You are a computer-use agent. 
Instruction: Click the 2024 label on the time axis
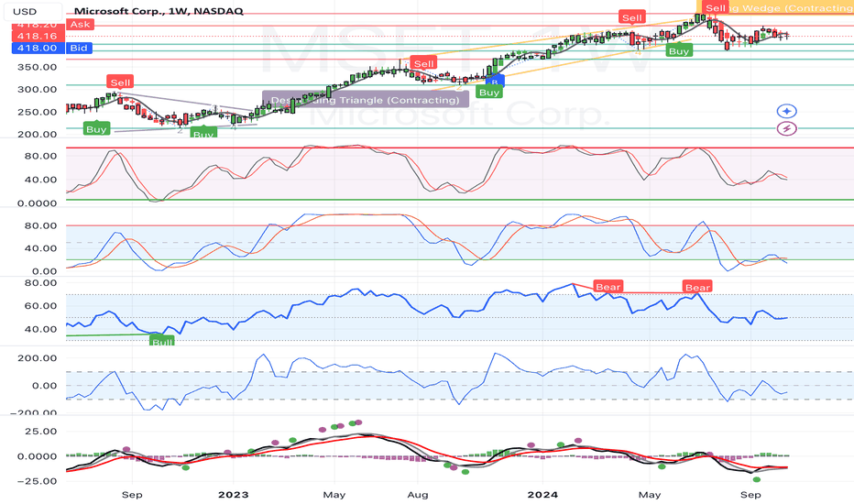(542, 494)
